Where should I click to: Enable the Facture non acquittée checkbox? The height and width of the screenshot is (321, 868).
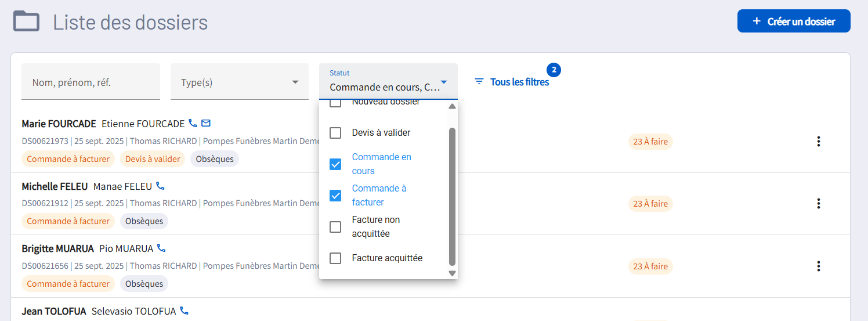tap(335, 227)
